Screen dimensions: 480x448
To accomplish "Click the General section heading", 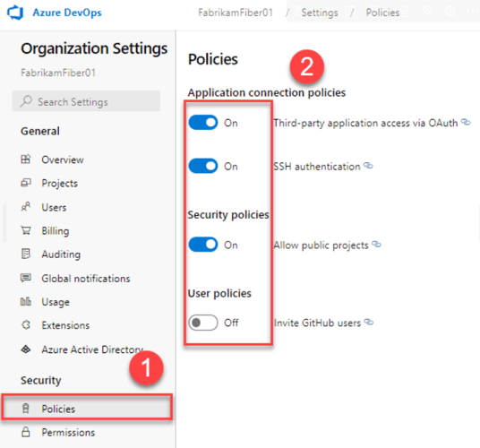I will (x=40, y=131).
